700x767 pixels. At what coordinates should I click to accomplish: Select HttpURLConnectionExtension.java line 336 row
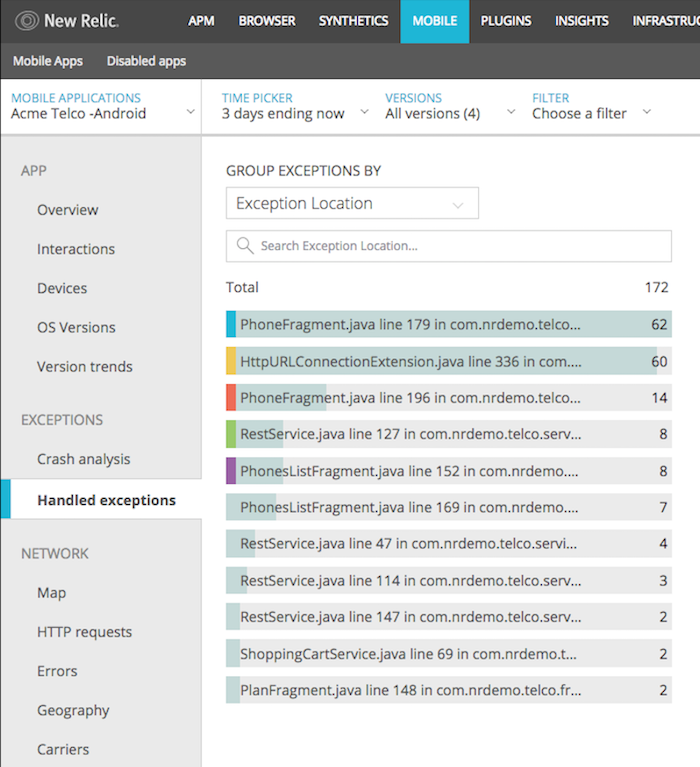[449, 361]
